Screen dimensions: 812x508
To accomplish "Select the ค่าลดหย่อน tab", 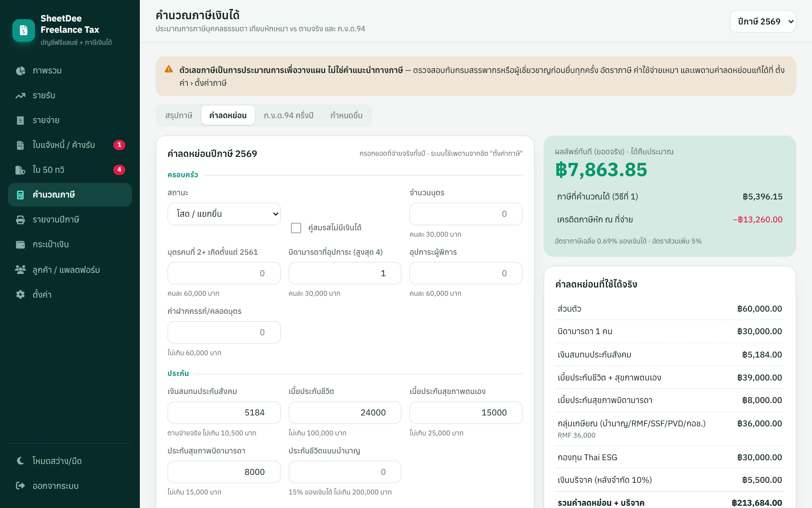I will click(x=228, y=115).
